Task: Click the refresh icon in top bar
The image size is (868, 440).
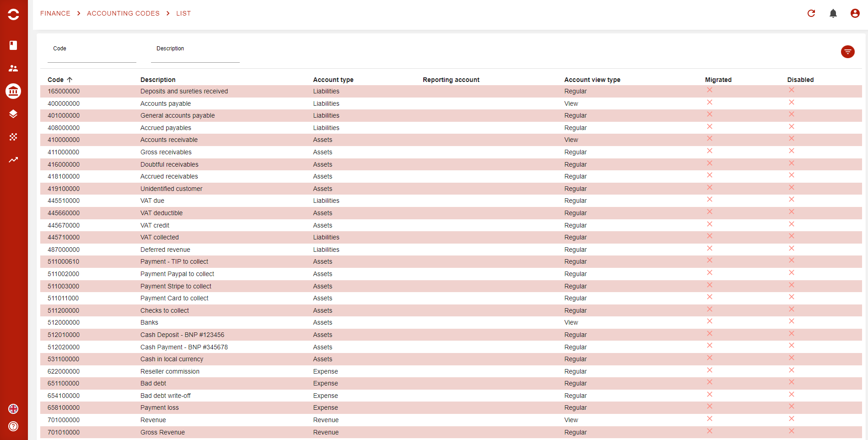Action: pos(811,13)
